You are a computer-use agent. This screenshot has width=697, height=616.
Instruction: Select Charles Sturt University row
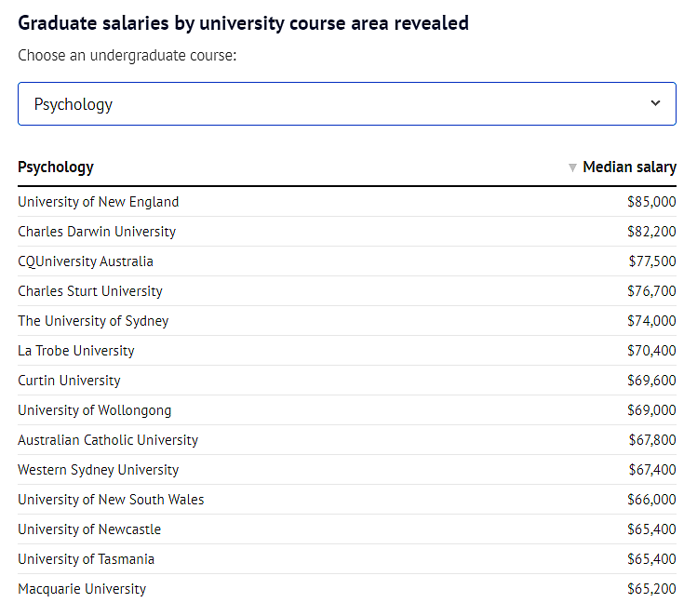[x=347, y=291]
